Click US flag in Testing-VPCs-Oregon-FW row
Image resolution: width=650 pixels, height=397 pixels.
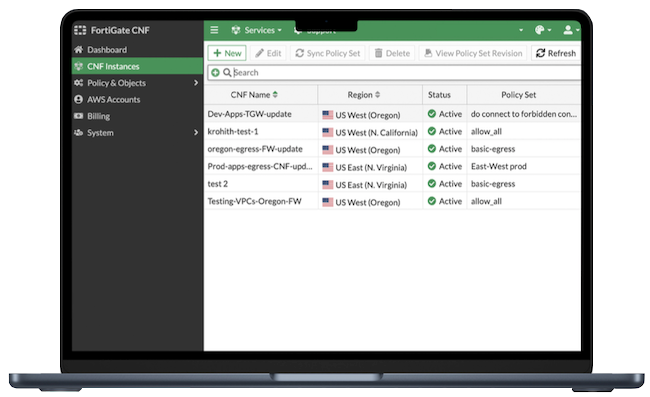pyautogui.click(x=327, y=202)
